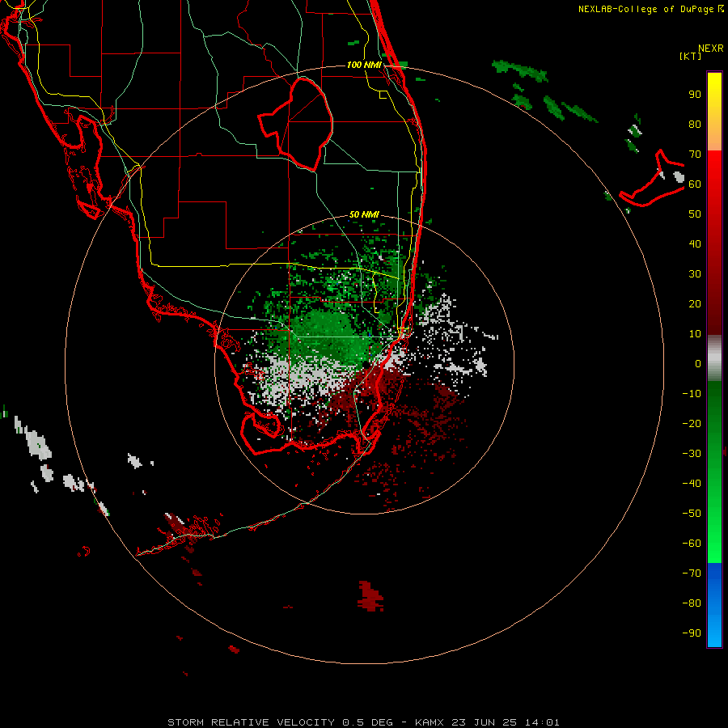The height and width of the screenshot is (728, 728).
Task: Click the dark red echo south of the Keys
Action: point(370,595)
